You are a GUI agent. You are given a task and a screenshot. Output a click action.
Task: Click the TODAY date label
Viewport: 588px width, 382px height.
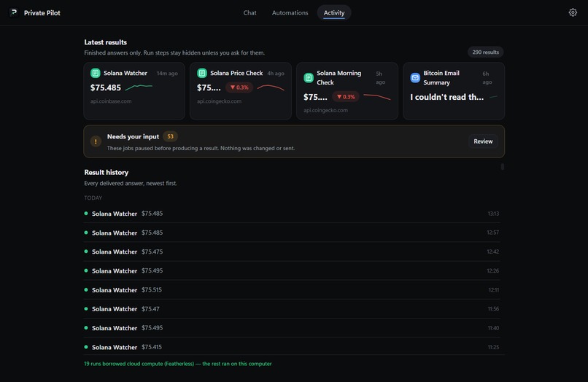[x=93, y=198]
